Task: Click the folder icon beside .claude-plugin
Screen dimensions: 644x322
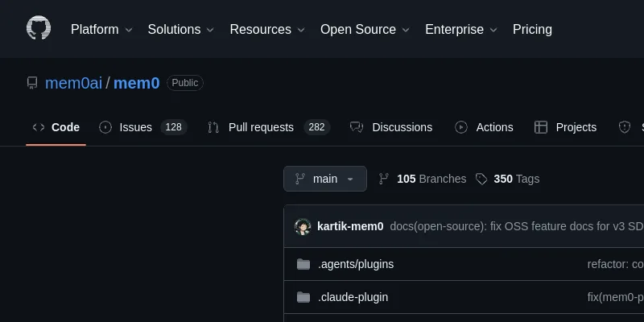Action: click(303, 297)
